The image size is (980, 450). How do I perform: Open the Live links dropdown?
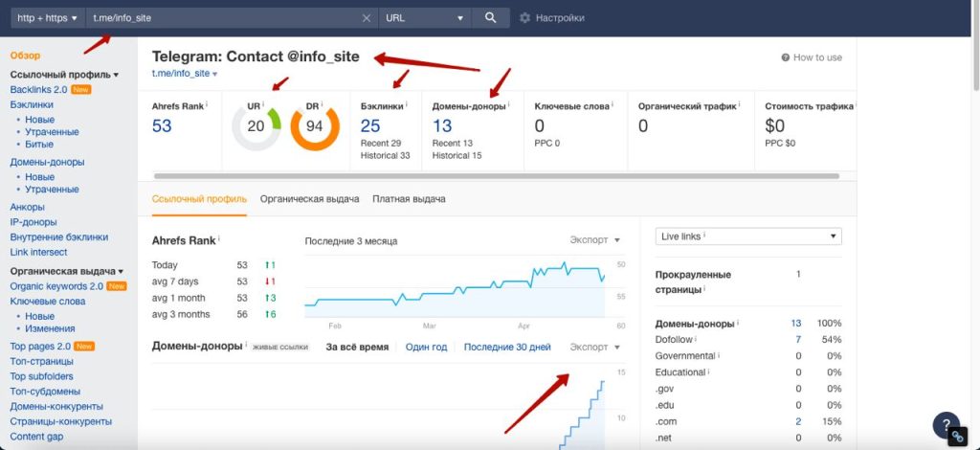[748, 236]
